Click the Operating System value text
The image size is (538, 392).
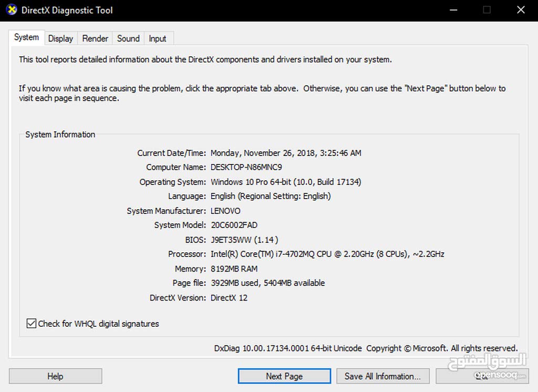click(x=286, y=182)
